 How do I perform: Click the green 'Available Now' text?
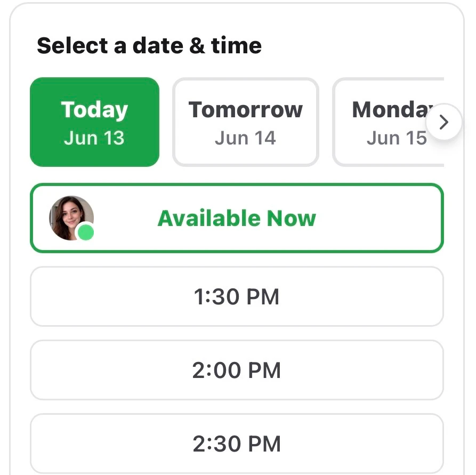point(237,218)
